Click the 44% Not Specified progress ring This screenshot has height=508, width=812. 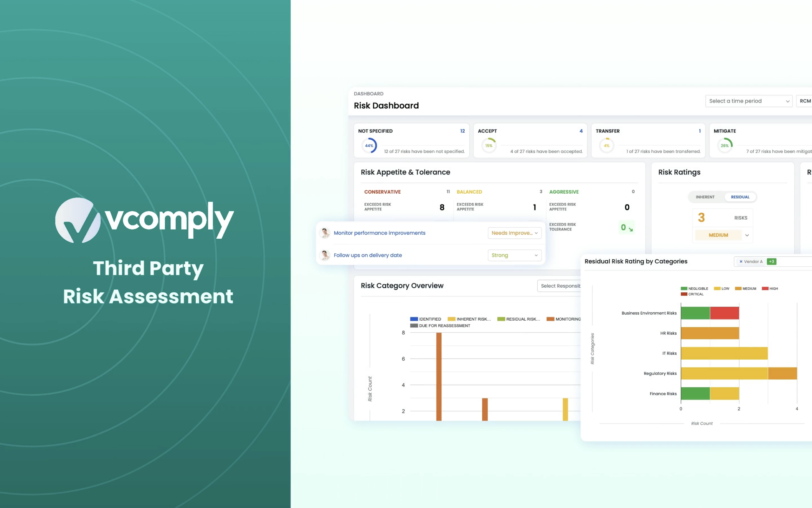[x=369, y=145]
